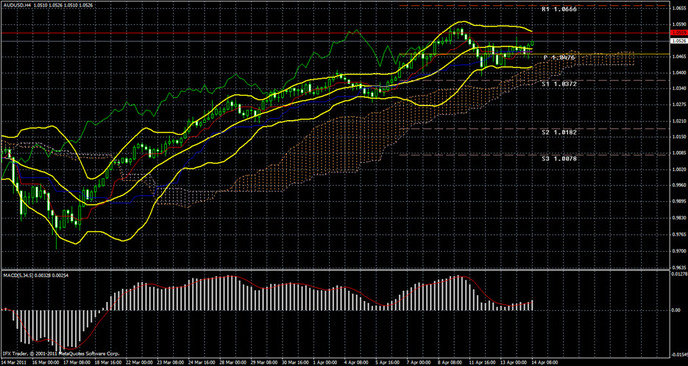Select the S1 1.0372 support label
This screenshot has height=366, width=688.
pyautogui.click(x=559, y=83)
